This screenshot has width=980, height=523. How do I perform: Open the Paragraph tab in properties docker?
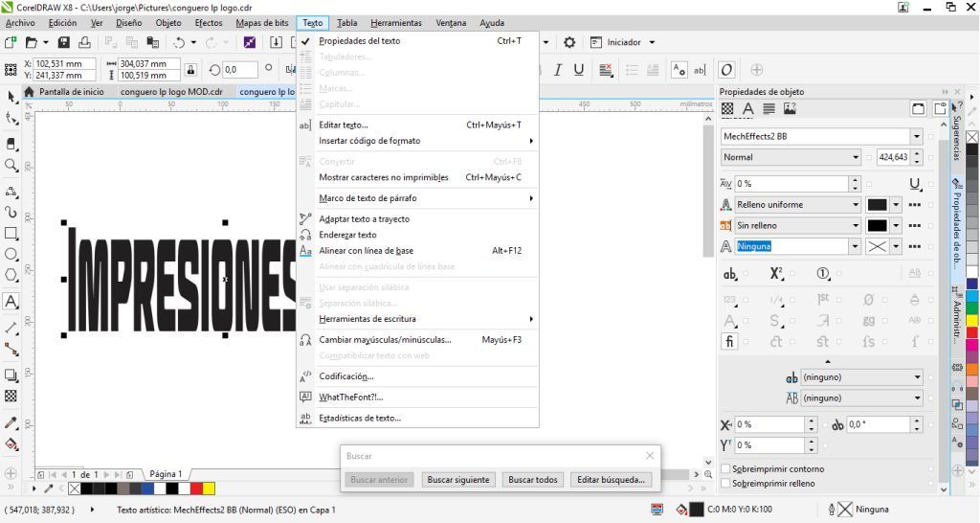click(768, 109)
